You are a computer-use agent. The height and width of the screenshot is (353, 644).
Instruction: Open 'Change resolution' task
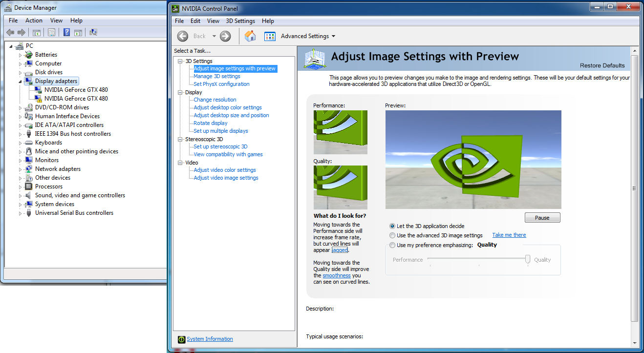[x=215, y=100]
